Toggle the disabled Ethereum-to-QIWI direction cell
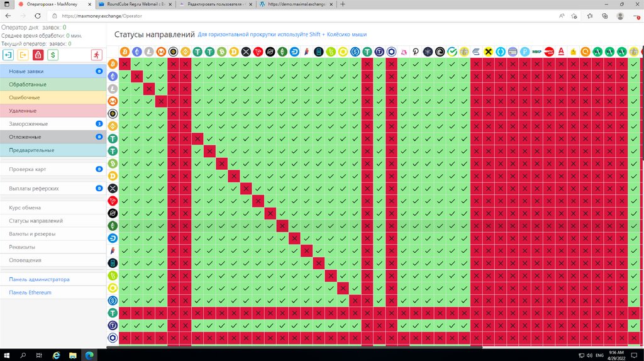This screenshot has width=644, height=361. [x=586, y=76]
